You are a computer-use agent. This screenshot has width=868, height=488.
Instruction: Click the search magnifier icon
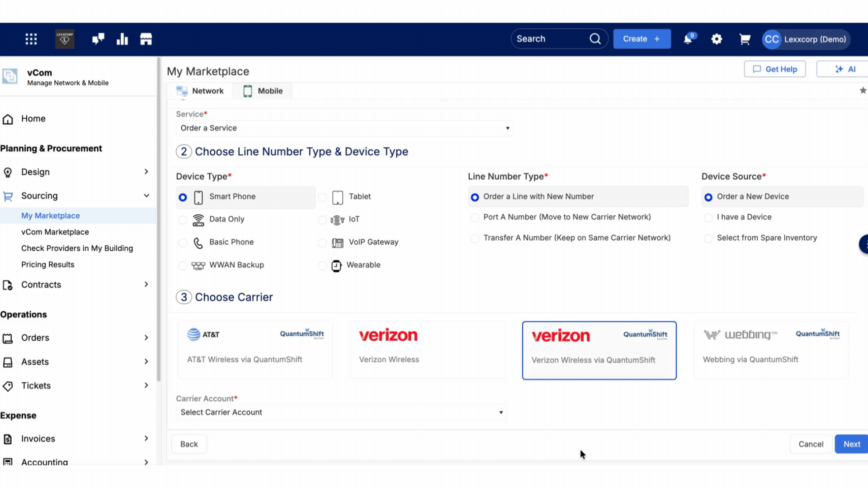595,39
